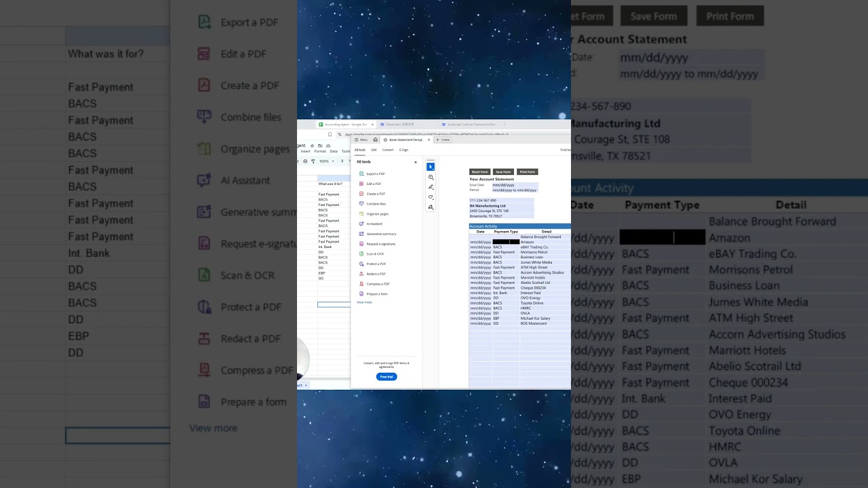
Task: Click the paint format roller icon
Action: (x=313, y=161)
